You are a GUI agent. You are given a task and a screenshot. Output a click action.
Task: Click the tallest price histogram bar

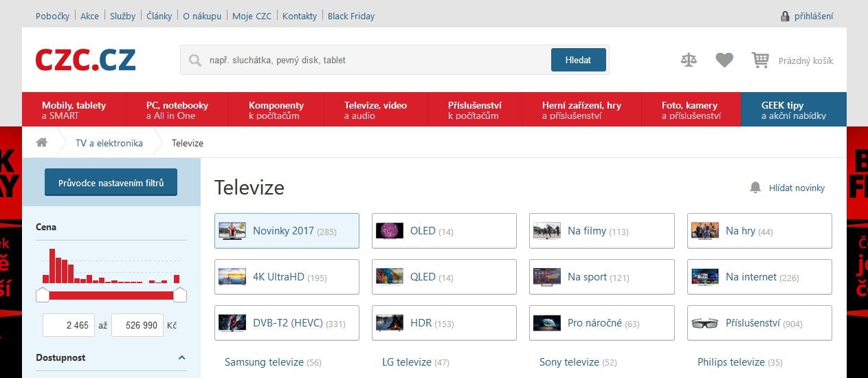[x=52, y=266]
